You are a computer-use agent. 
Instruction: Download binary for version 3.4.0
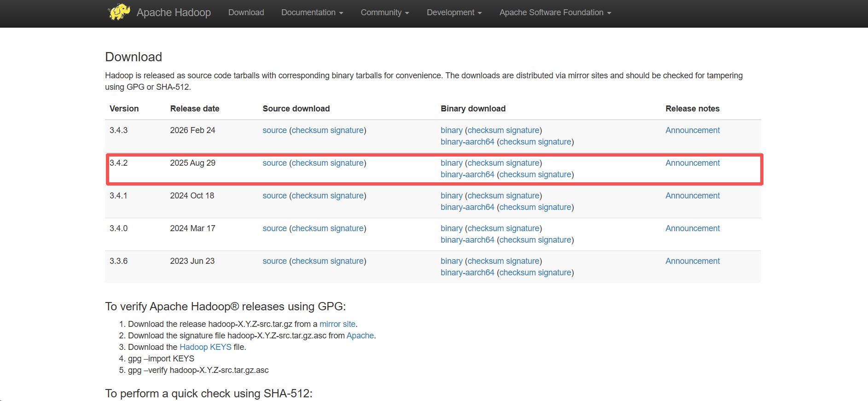click(x=451, y=228)
